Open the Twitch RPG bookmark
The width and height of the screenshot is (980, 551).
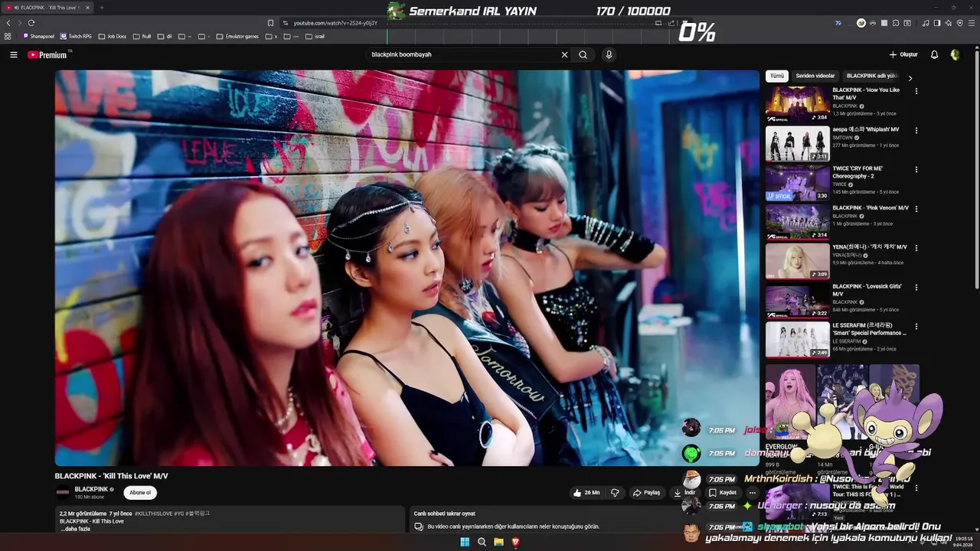(x=76, y=36)
